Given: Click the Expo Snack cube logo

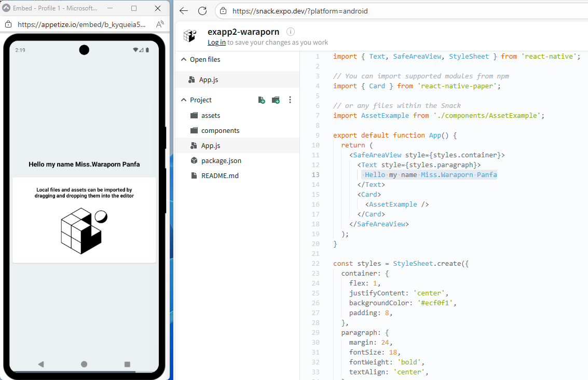Looking at the screenshot, I should (x=190, y=36).
